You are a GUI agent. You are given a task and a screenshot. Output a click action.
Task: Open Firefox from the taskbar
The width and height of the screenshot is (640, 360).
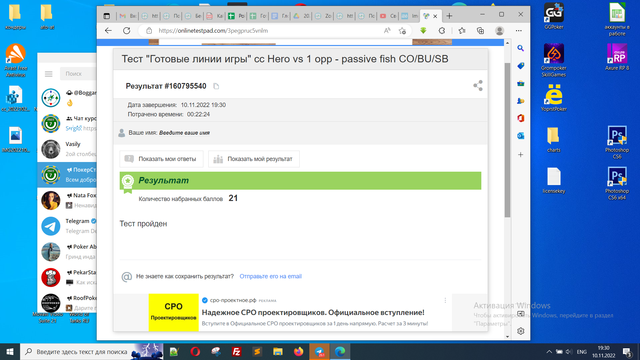point(299,351)
